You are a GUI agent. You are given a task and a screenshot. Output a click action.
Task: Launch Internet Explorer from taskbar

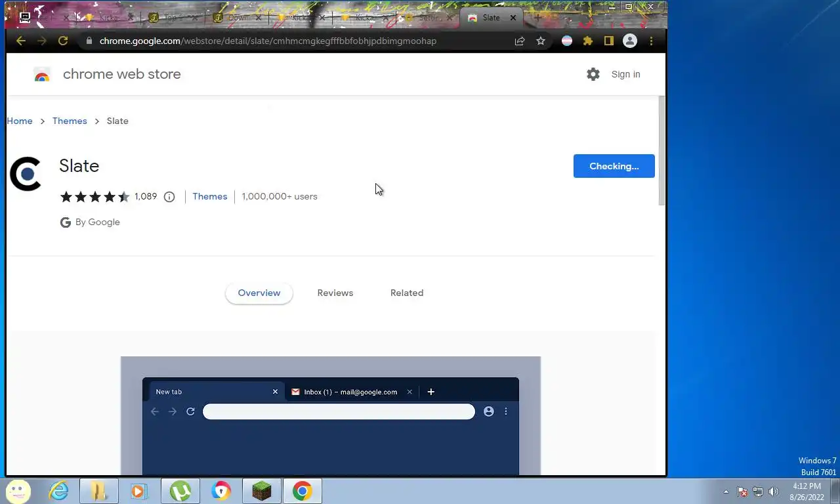[x=59, y=491]
